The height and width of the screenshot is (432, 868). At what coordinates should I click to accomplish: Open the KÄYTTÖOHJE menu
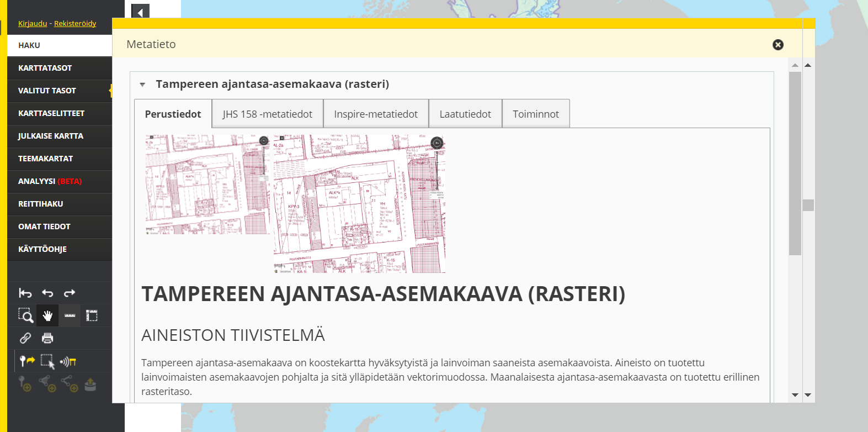pyautogui.click(x=60, y=249)
